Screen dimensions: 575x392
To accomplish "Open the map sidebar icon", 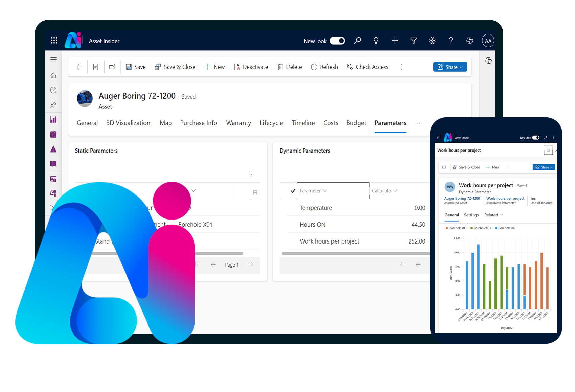I will 53,164.
